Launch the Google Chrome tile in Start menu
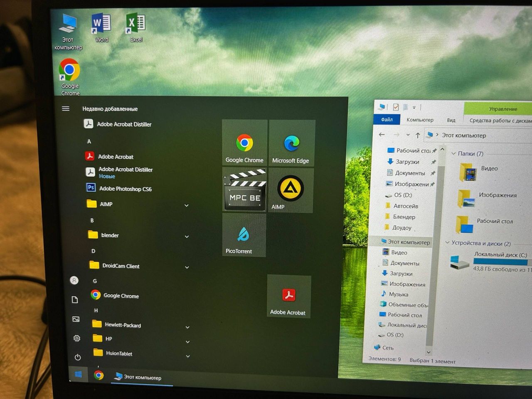Image resolution: width=532 pixels, height=399 pixels. click(x=244, y=143)
